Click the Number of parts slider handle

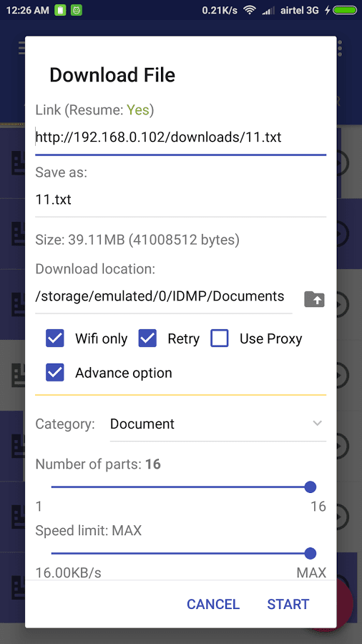tap(310, 487)
